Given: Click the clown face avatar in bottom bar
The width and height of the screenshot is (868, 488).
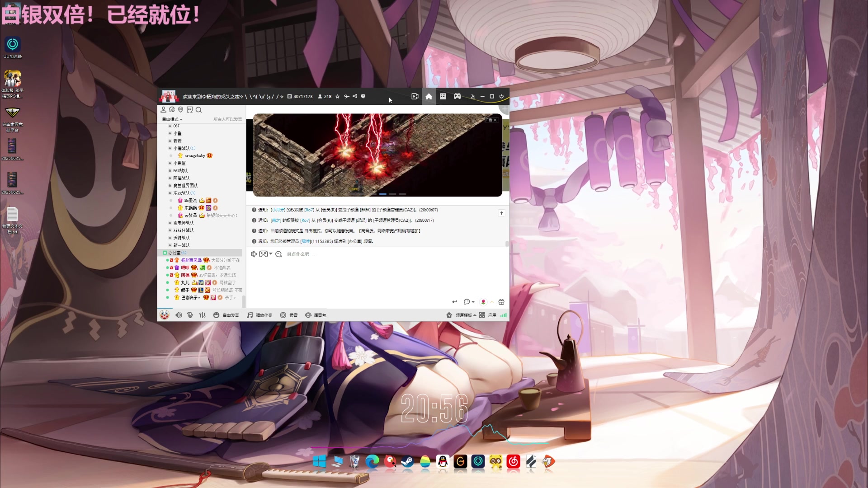Looking at the screenshot, I should (x=165, y=315).
